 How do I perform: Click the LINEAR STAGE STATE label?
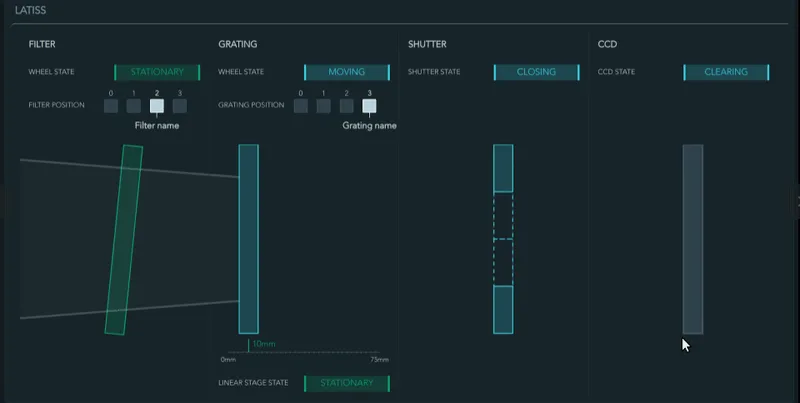coord(253,383)
